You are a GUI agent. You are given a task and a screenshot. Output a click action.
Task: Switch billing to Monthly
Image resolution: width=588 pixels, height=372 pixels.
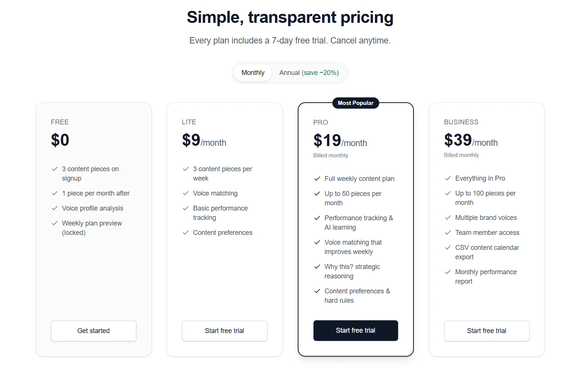pyautogui.click(x=253, y=73)
